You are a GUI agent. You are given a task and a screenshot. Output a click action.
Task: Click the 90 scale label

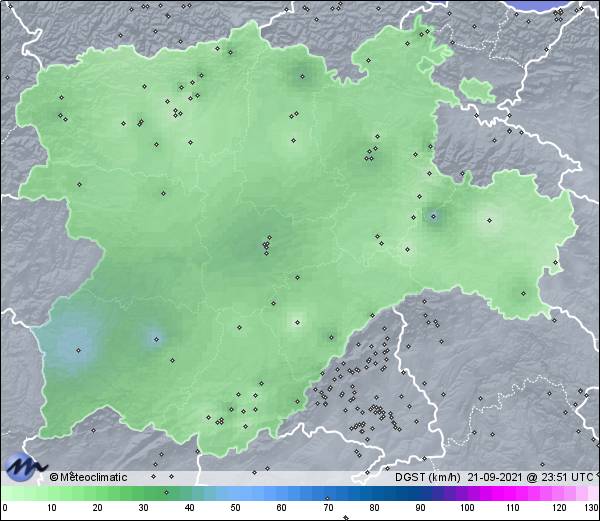[x=420, y=508]
